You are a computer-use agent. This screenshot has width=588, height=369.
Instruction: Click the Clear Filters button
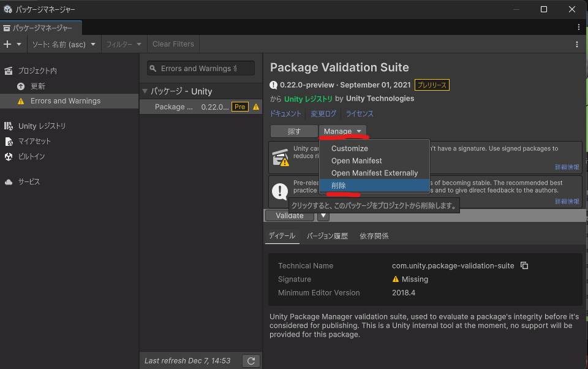pos(173,44)
